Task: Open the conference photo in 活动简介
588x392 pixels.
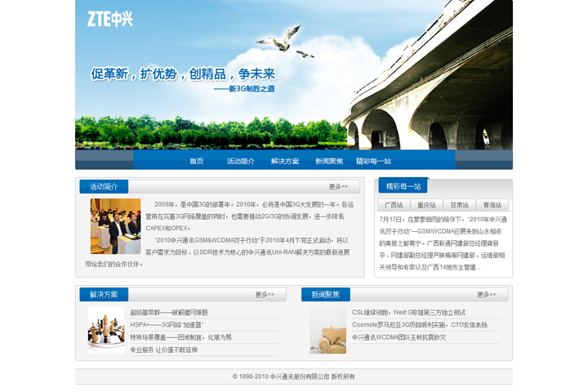Action: coord(115,226)
